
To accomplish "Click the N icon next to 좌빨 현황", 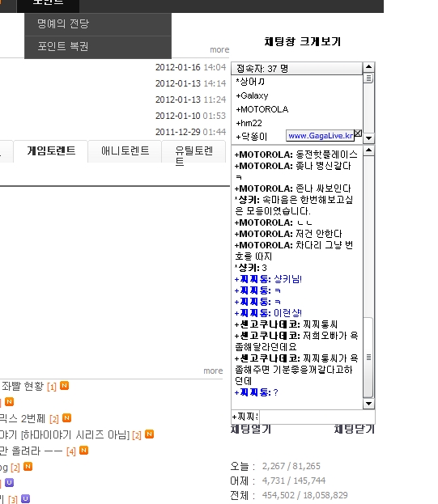I will 64,385.
